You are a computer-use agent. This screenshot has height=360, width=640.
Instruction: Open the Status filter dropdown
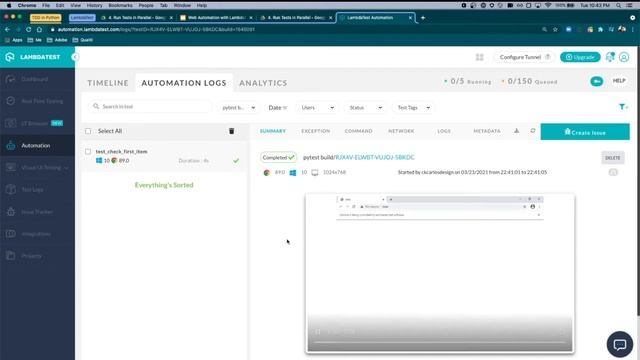coord(365,108)
